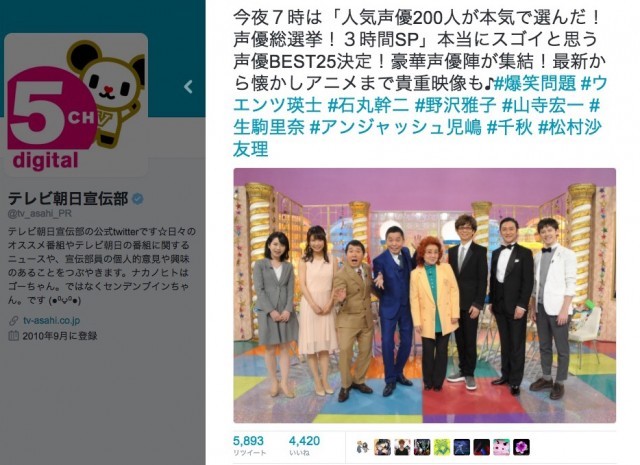
Task: Open the tweet's group photo
Action: pos(424,296)
